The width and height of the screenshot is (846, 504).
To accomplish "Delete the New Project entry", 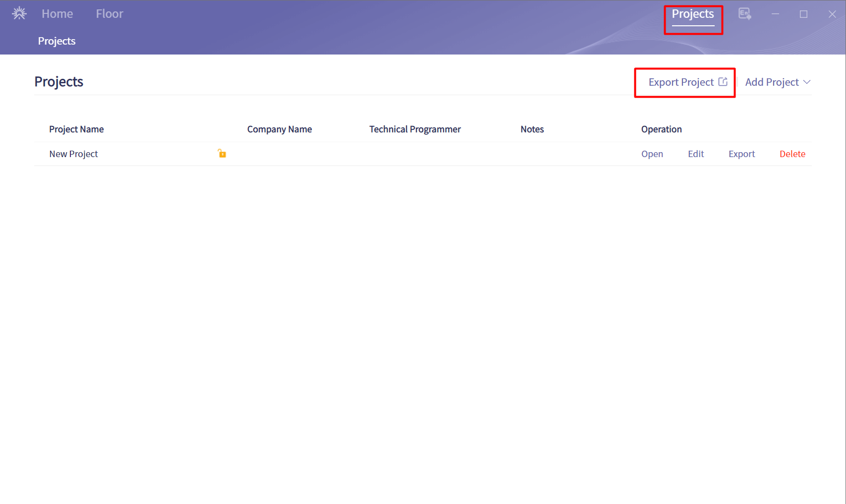I will click(792, 154).
